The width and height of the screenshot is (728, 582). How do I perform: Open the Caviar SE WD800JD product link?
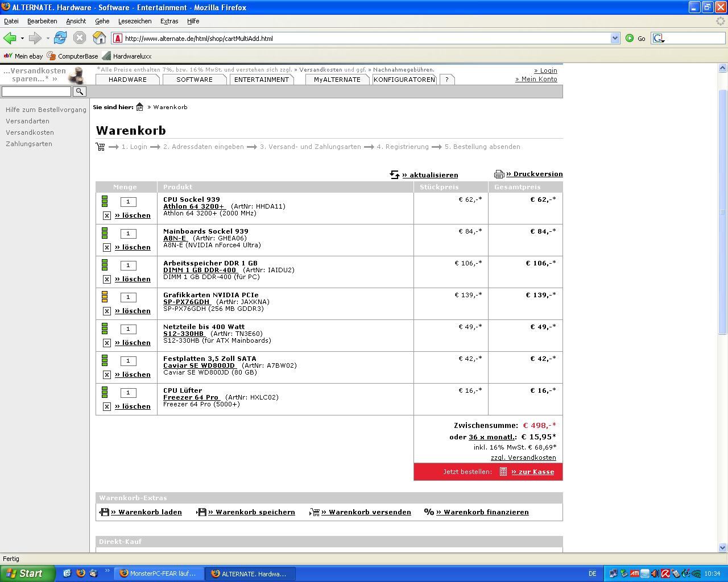[199, 365]
